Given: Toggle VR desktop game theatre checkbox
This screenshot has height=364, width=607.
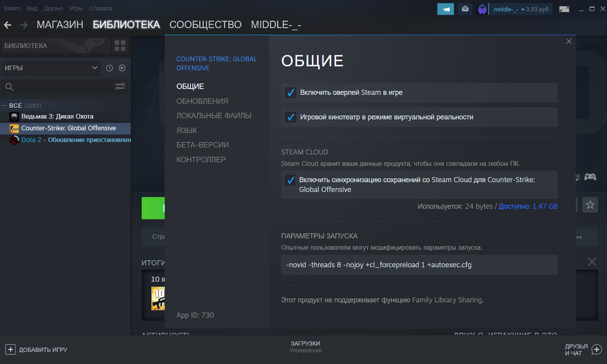Looking at the screenshot, I should click(x=290, y=117).
